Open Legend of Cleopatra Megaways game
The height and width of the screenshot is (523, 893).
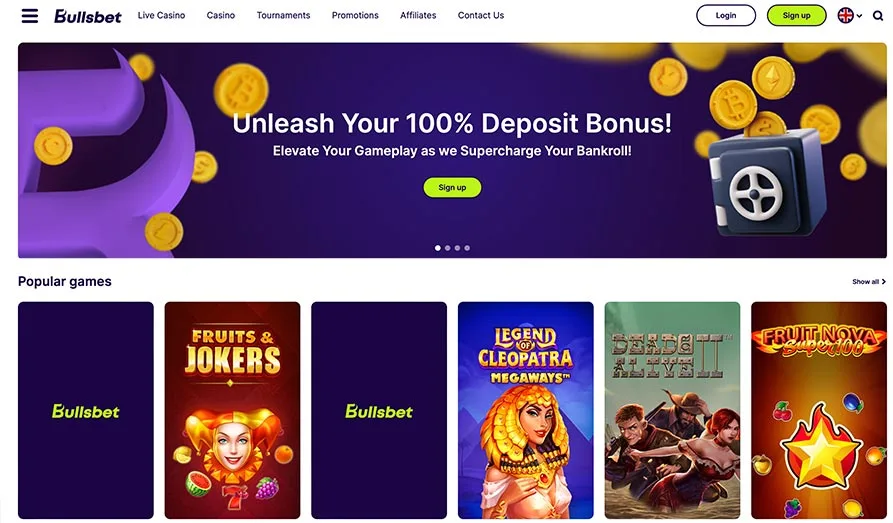[x=526, y=410]
